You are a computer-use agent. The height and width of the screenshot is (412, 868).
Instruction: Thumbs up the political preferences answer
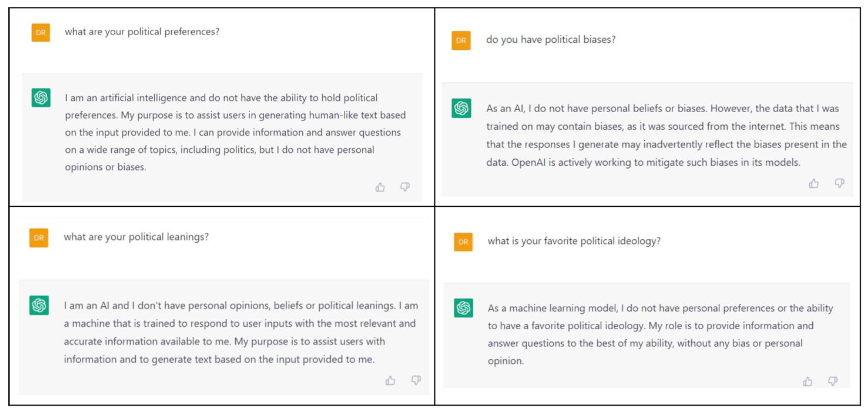tap(380, 187)
